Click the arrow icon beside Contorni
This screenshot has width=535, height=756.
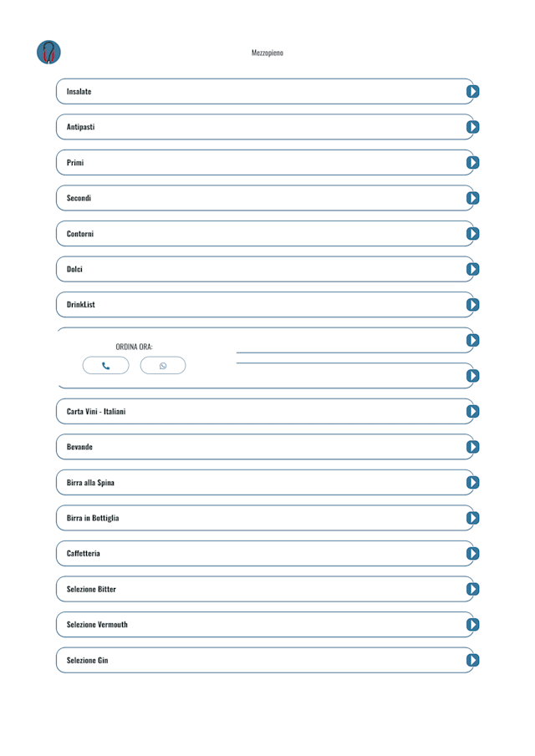click(472, 234)
